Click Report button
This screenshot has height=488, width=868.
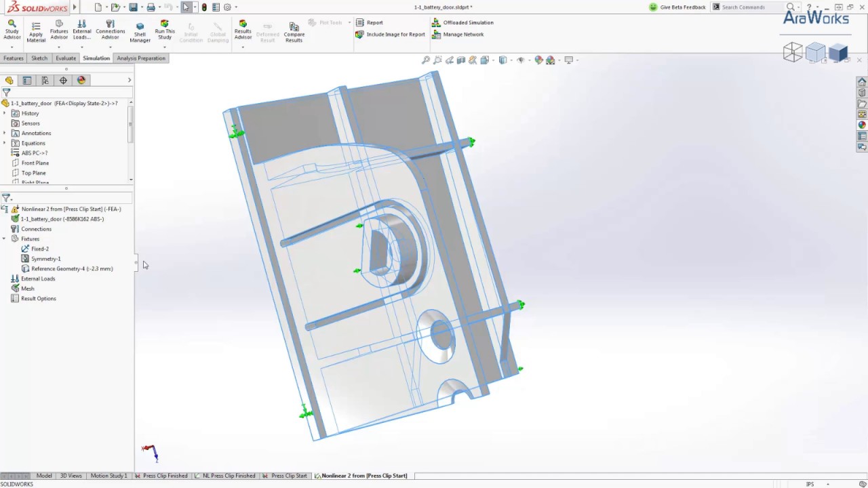[x=370, y=22]
